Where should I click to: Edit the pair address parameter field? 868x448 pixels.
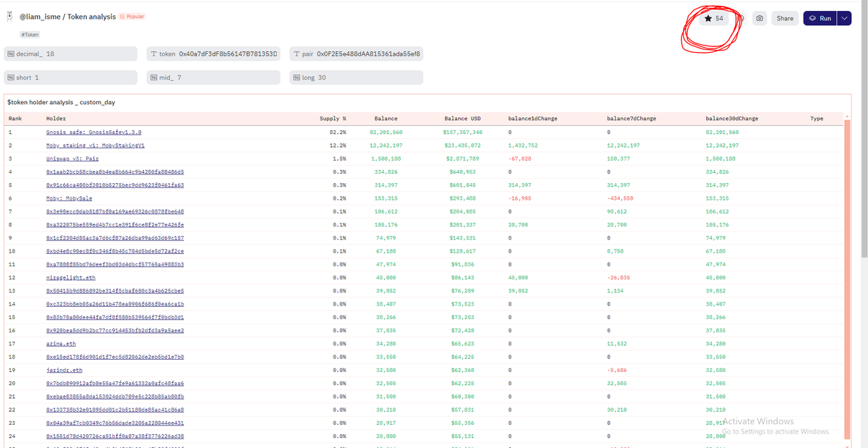point(357,54)
